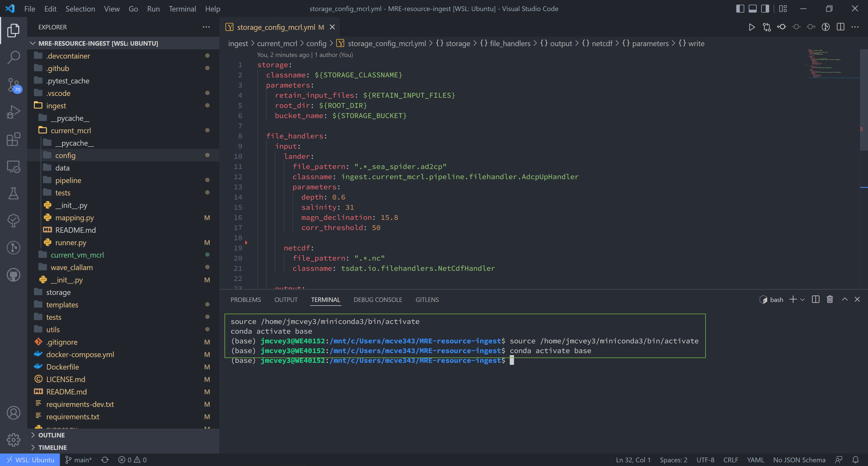The image size is (868, 466).
Task: Kill the terminal with trash icon
Action: (830, 299)
